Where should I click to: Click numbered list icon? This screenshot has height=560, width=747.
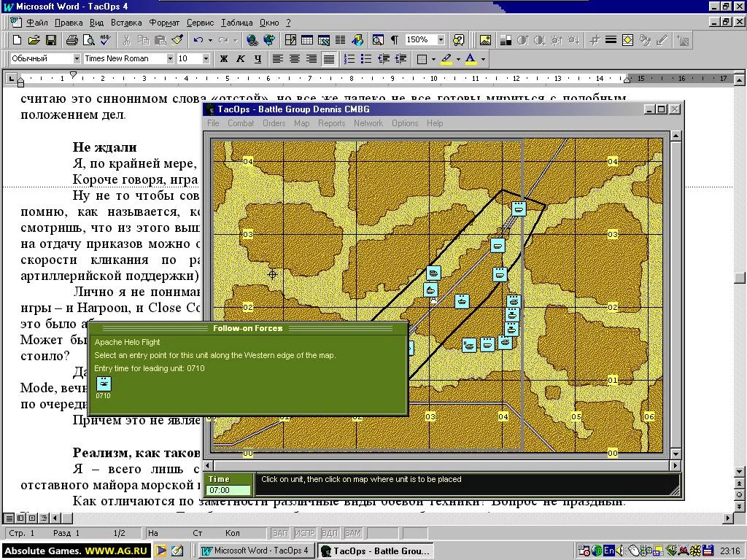click(349, 58)
